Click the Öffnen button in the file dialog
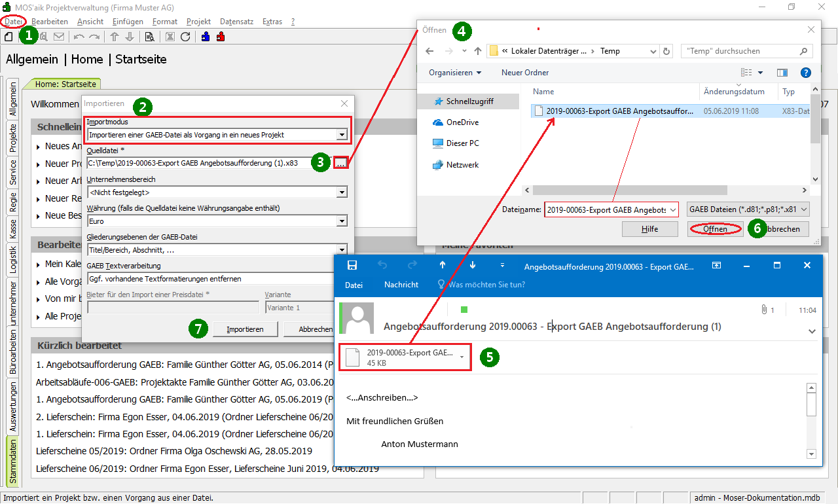 (x=715, y=229)
